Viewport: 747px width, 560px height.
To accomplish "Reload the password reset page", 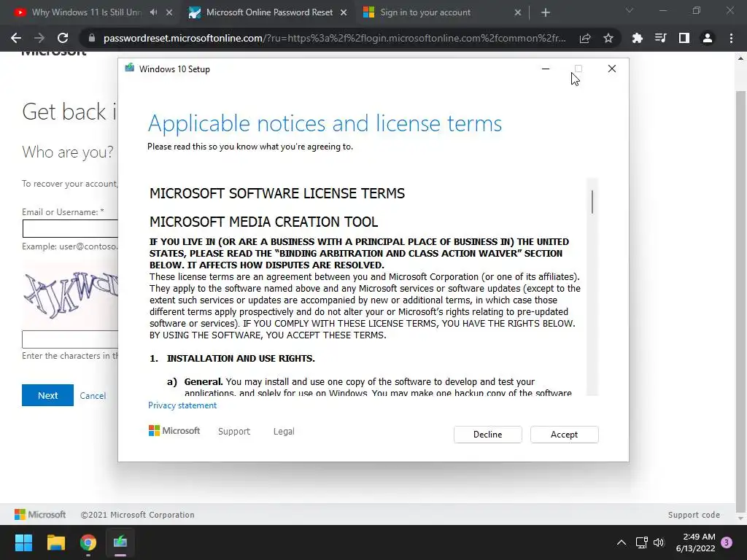I will pos(63,38).
